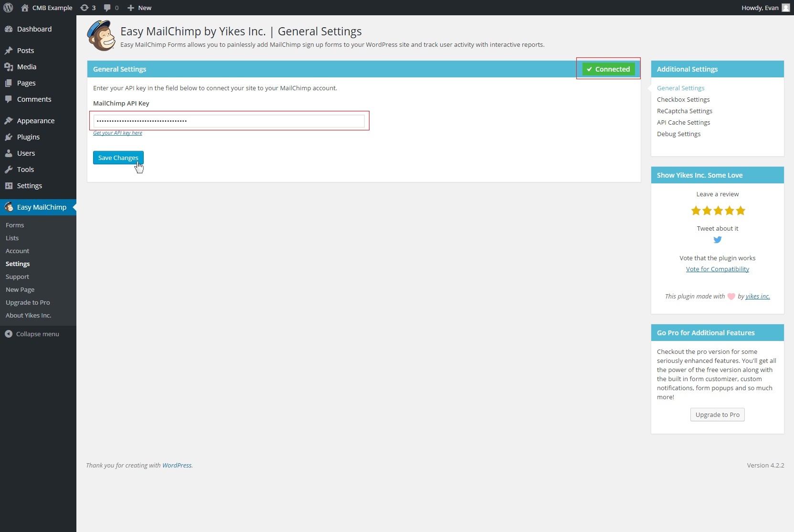The width and height of the screenshot is (794, 532).
Task: Click the five-star review rating
Action: click(x=718, y=211)
